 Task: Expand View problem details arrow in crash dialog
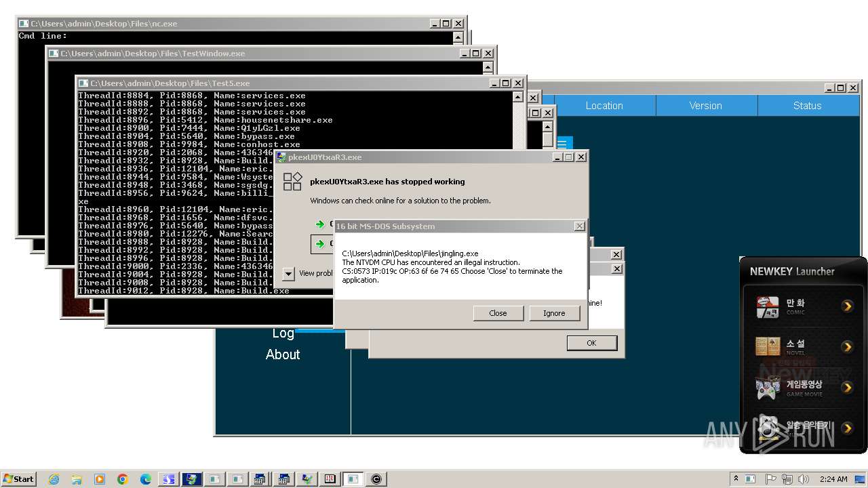click(288, 273)
